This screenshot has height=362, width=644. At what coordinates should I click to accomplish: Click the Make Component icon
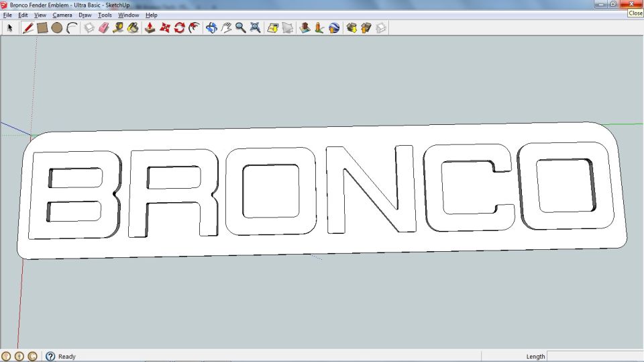click(x=89, y=28)
